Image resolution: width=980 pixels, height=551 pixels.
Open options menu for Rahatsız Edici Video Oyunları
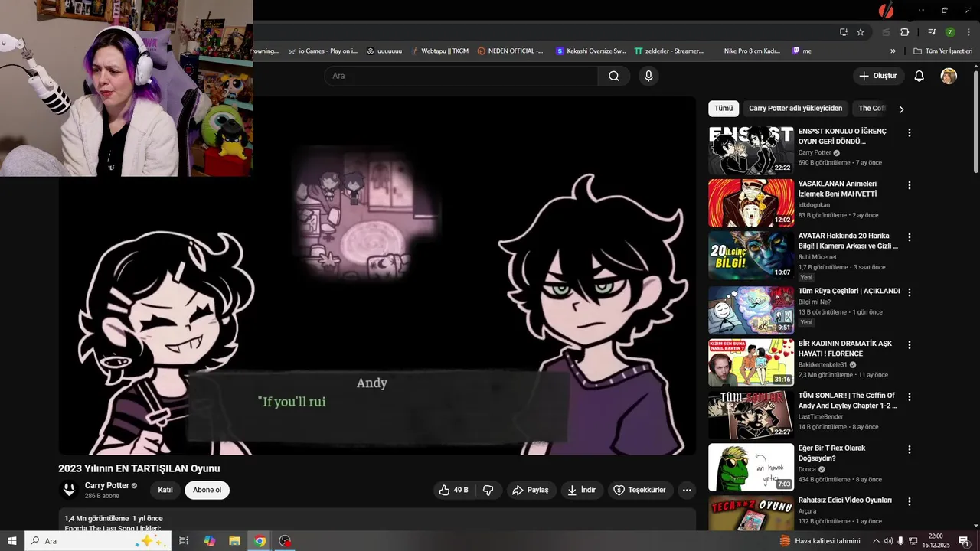pyautogui.click(x=910, y=501)
